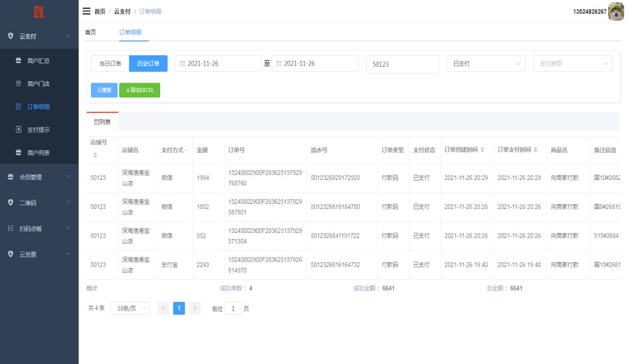
Task: Click the red logo icon in sidebar
Action: (39, 11)
